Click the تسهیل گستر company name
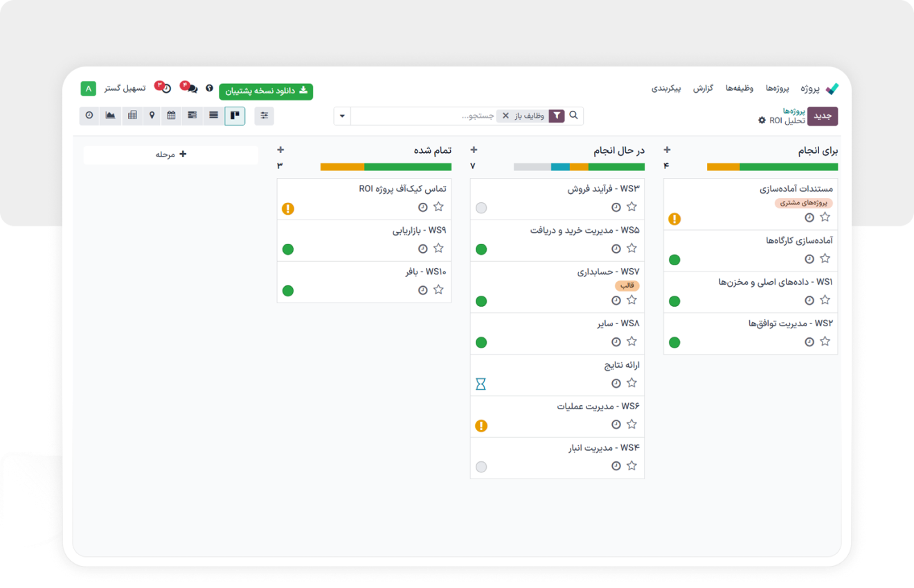Viewport: 914px width, 588px height. 125,89
